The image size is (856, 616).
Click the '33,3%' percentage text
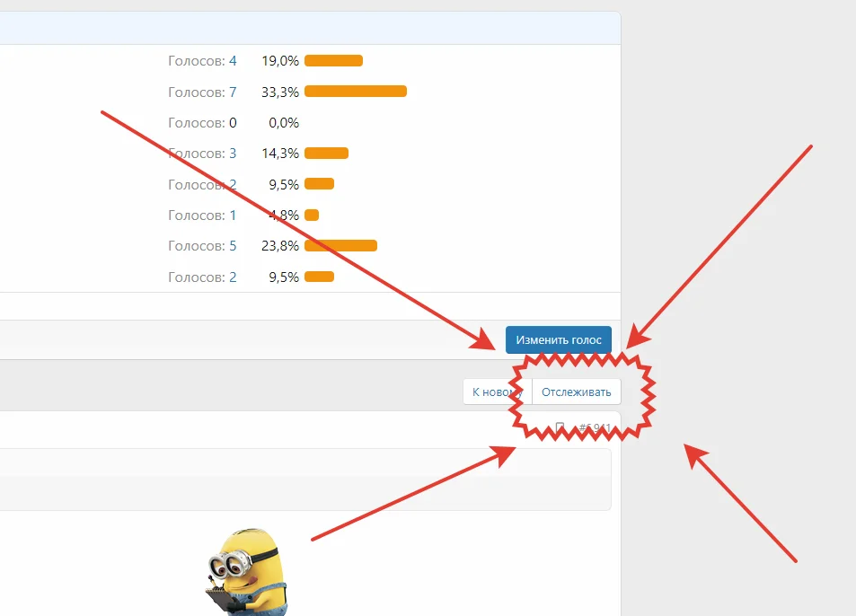pos(280,92)
